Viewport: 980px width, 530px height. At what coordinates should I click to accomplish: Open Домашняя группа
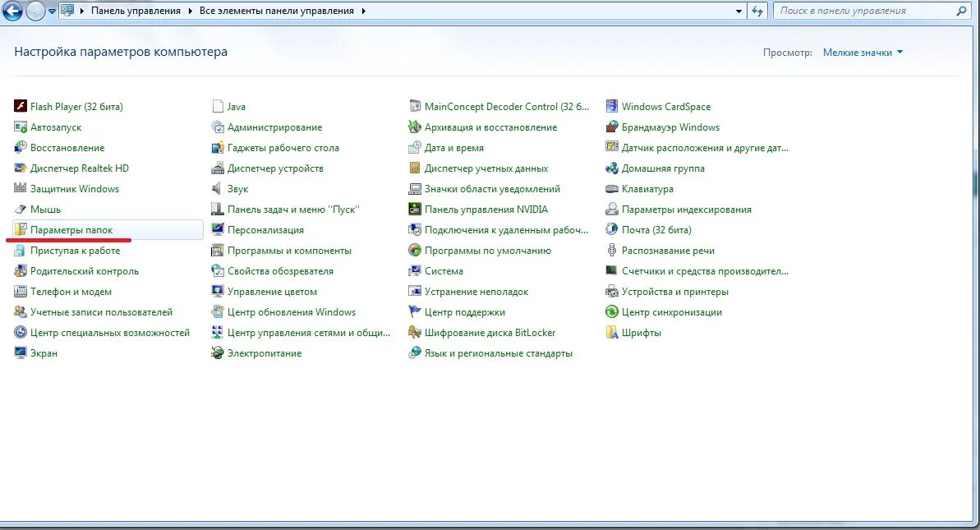tap(663, 168)
